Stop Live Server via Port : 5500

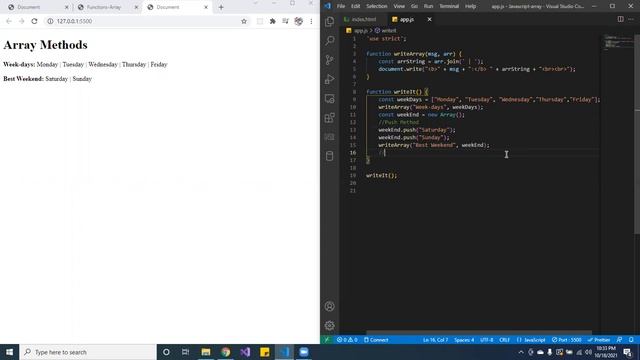[567, 340]
